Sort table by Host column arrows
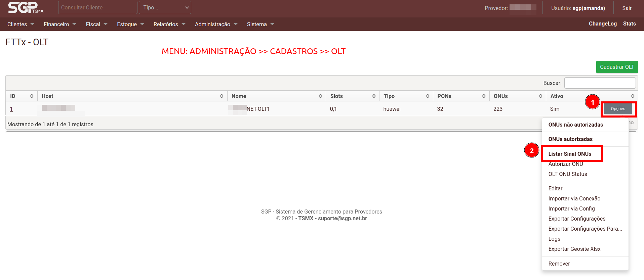 222,96
